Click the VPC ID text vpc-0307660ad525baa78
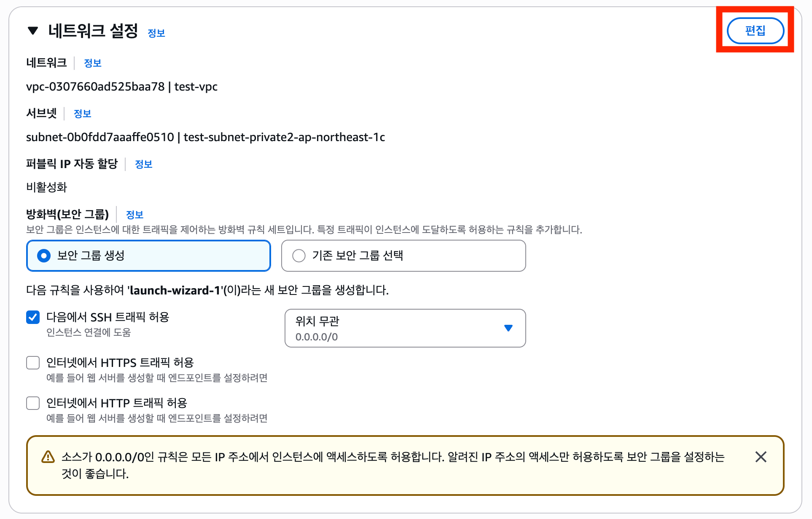Image resolution: width=812 pixels, height=519 pixels. pos(95,87)
